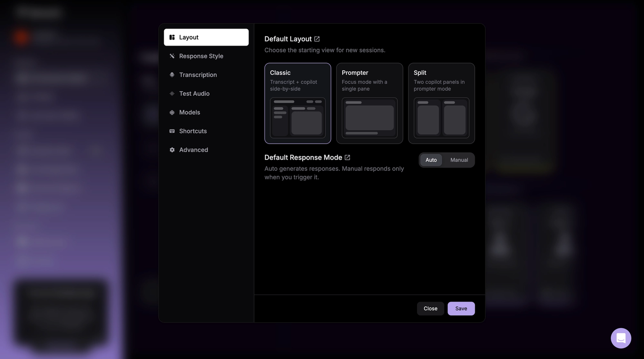Open external link icon beside Default Response Mode
Screen dimensions: 644x359
347,157
